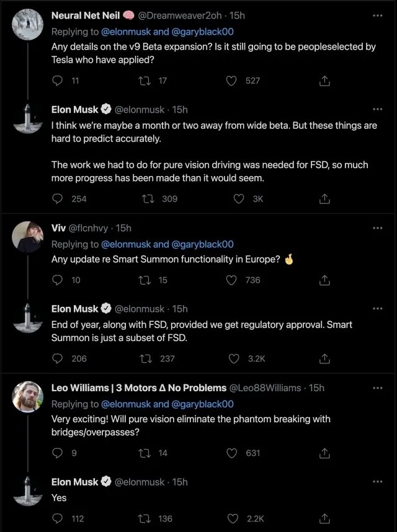Like Viv's Smart Summon question
The width and height of the screenshot is (397, 532).
[232, 280]
